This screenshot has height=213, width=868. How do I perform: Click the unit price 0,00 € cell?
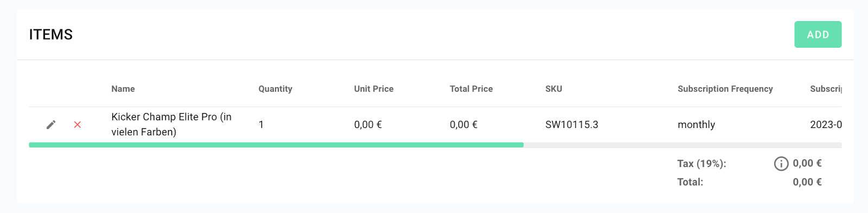[368, 125]
